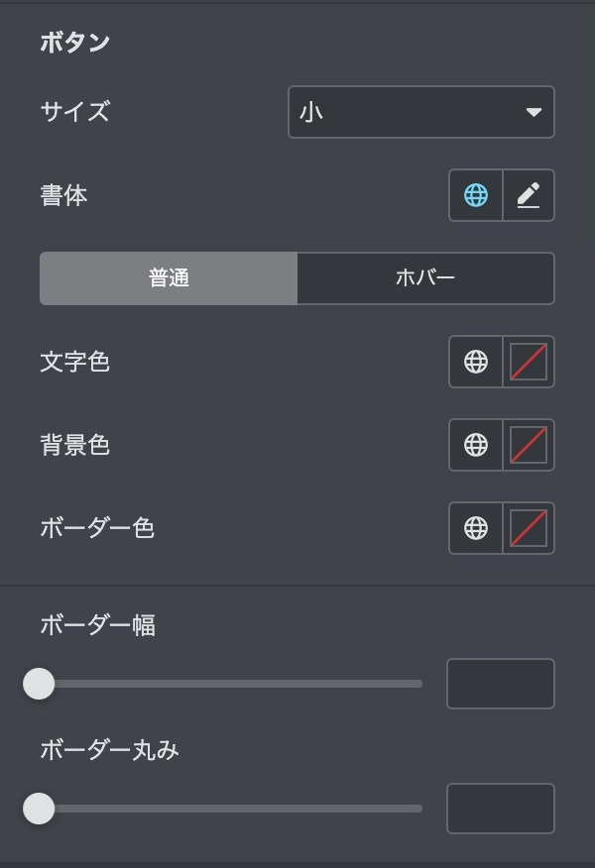The width and height of the screenshot is (595, 868).
Task: Click the ボタン section heading
Action: [x=74, y=43]
